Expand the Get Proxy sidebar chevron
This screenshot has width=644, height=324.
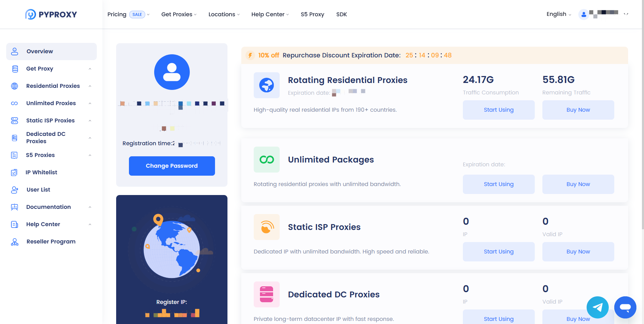coord(90,69)
